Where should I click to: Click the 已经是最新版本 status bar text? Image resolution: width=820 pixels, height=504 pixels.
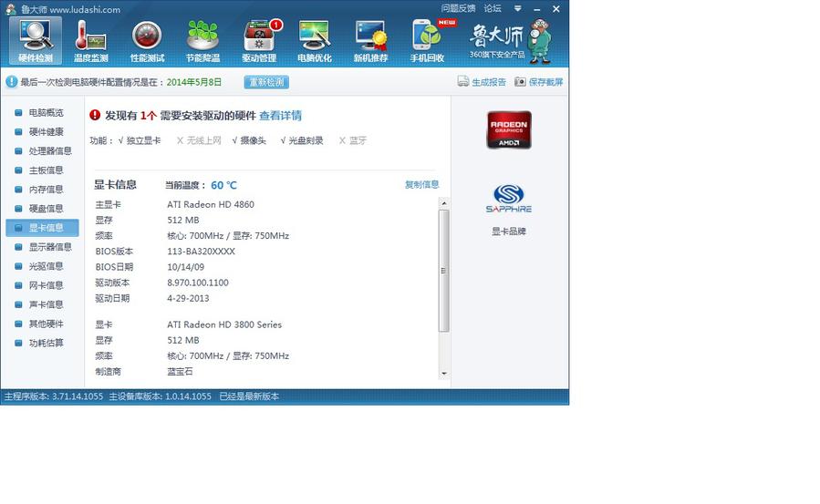249,396
